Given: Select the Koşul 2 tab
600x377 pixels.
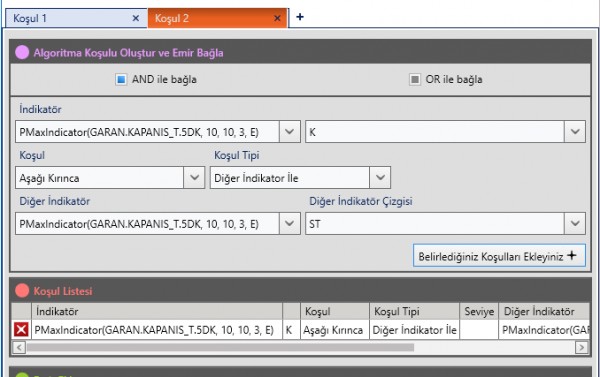Looking at the screenshot, I should pos(217,18).
